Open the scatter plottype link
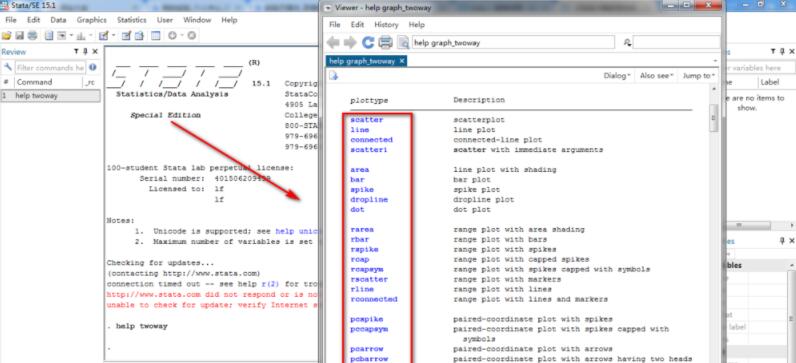The width and height of the screenshot is (796, 363). click(x=367, y=120)
